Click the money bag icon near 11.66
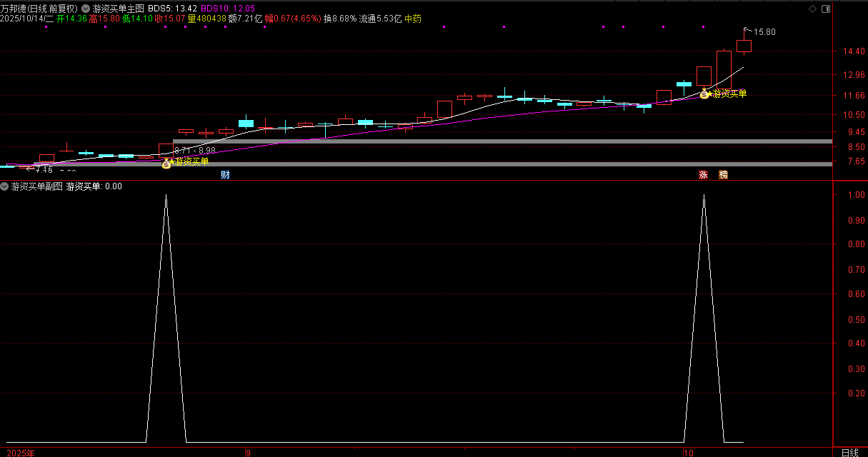Image resolution: width=868 pixels, height=457 pixels. pyautogui.click(x=704, y=94)
